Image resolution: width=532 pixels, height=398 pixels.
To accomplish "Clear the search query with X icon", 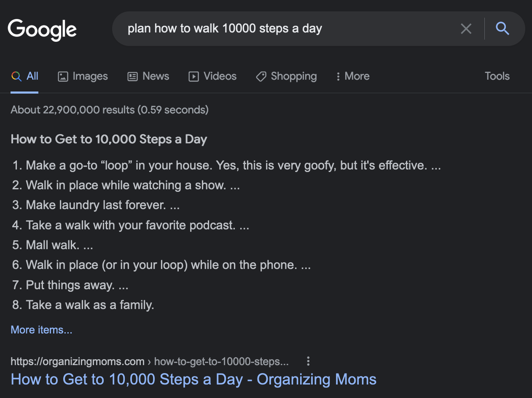I will [466, 29].
